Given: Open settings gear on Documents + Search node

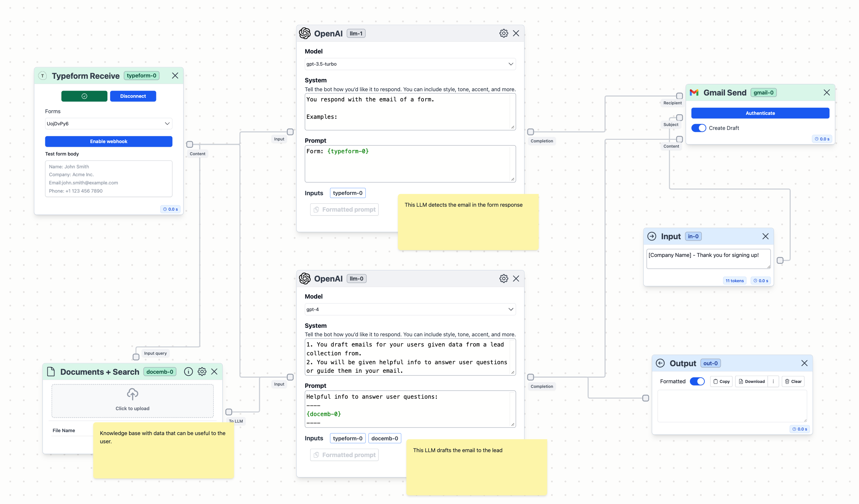Looking at the screenshot, I should pos(202,371).
